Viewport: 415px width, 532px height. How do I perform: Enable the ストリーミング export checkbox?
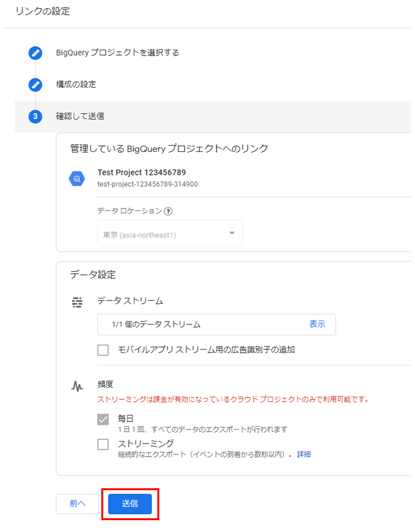coord(103,444)
